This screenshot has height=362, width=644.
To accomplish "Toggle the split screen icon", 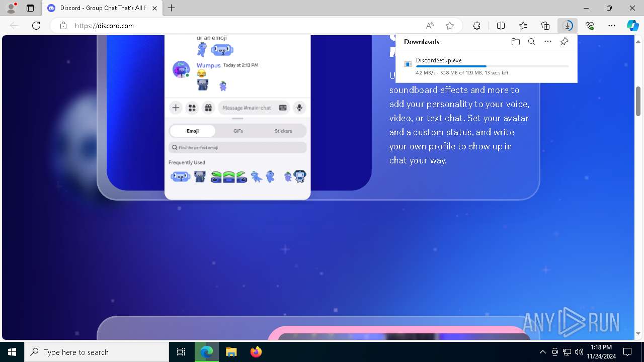I will [501, 26].
